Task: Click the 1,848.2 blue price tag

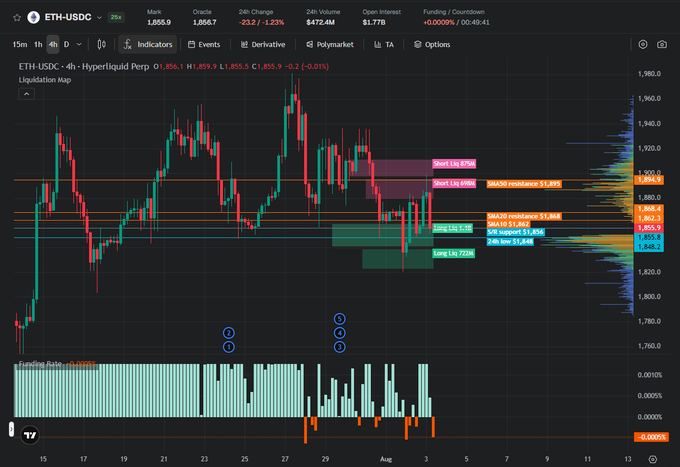Action: pos(649,247)
